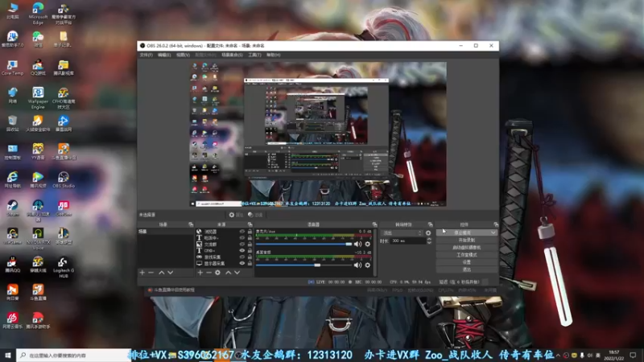Mute the first mixer channel speaker icon

pos(357,245)
